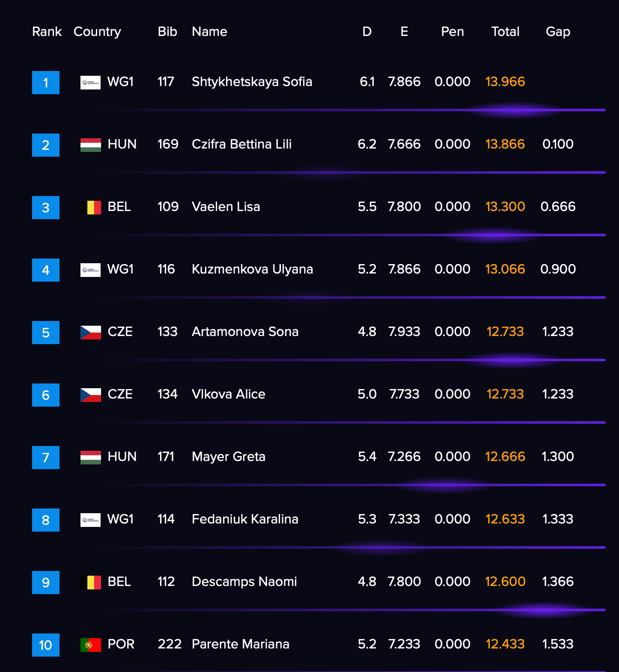This screenshot has height=672, width=619.
Task: Click the Country column header
Action: (x=97, y=32)
